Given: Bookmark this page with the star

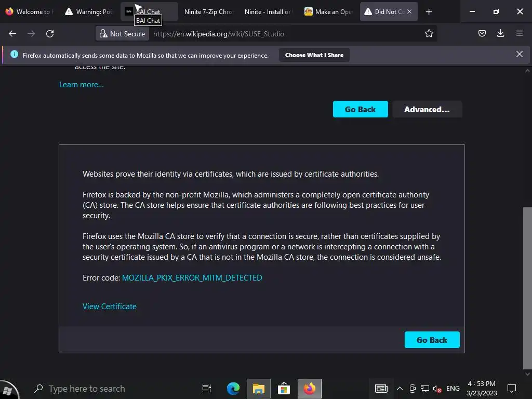Looking at the screenshot, I should (429, 33).
